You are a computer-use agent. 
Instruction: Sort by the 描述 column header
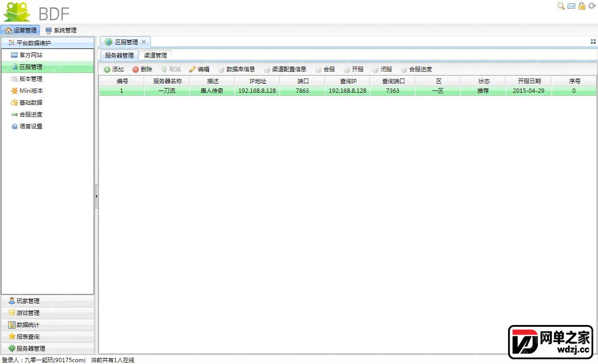click(x=212, y=81)
